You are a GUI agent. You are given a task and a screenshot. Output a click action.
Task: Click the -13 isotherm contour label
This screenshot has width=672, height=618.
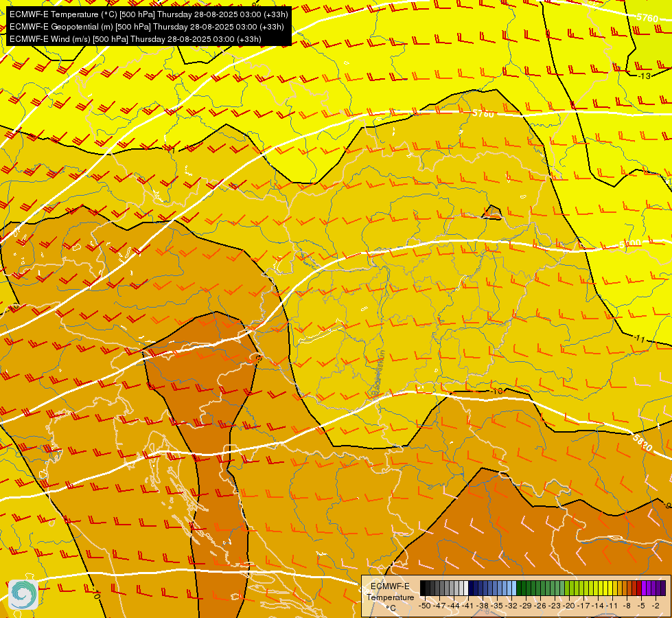(644, 76)
